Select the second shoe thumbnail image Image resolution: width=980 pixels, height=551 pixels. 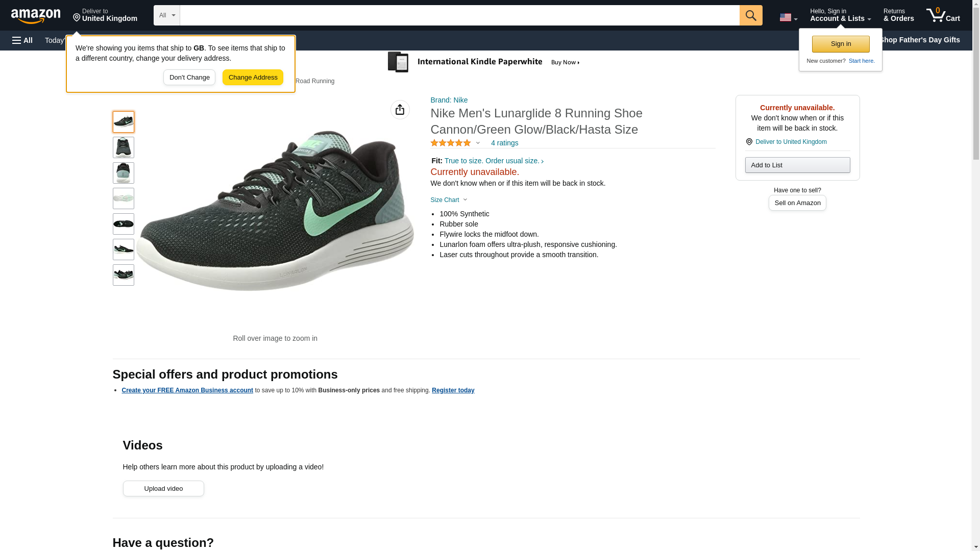124,147
